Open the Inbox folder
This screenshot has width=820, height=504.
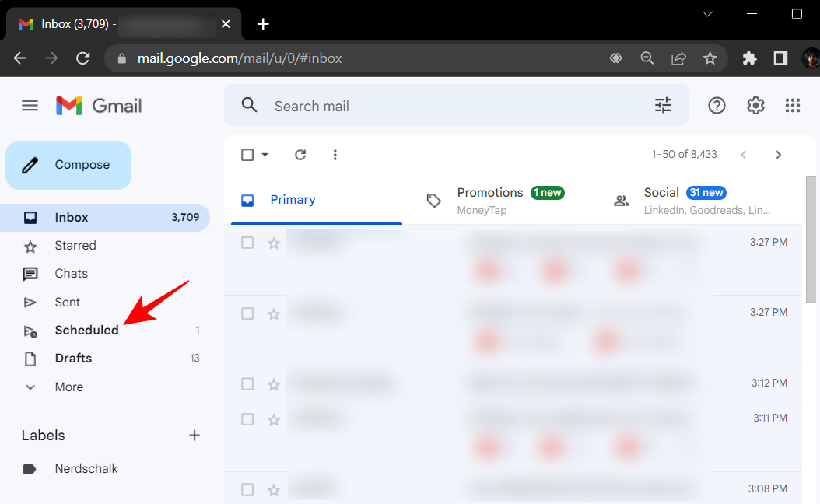(x=104, y=218)
